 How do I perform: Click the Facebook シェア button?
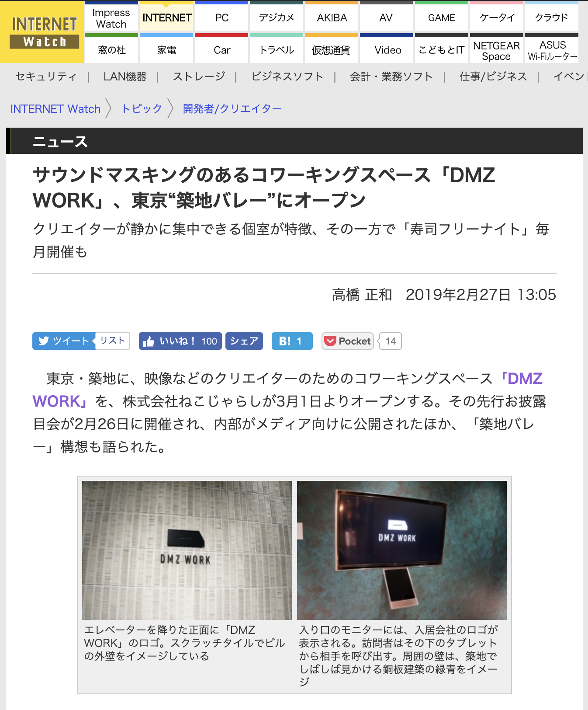[244, 341]
